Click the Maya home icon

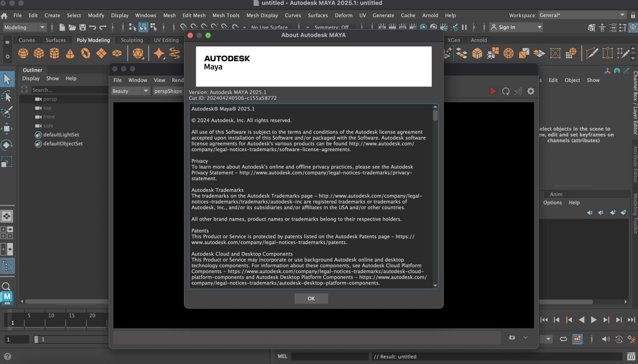4,15
